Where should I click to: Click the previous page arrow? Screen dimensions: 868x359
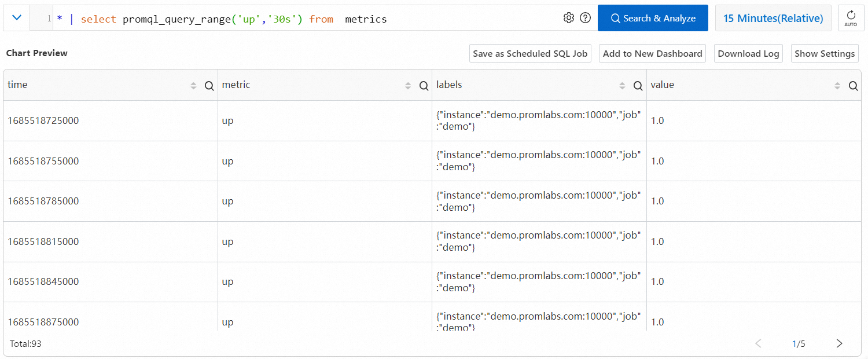coord(758,343)
